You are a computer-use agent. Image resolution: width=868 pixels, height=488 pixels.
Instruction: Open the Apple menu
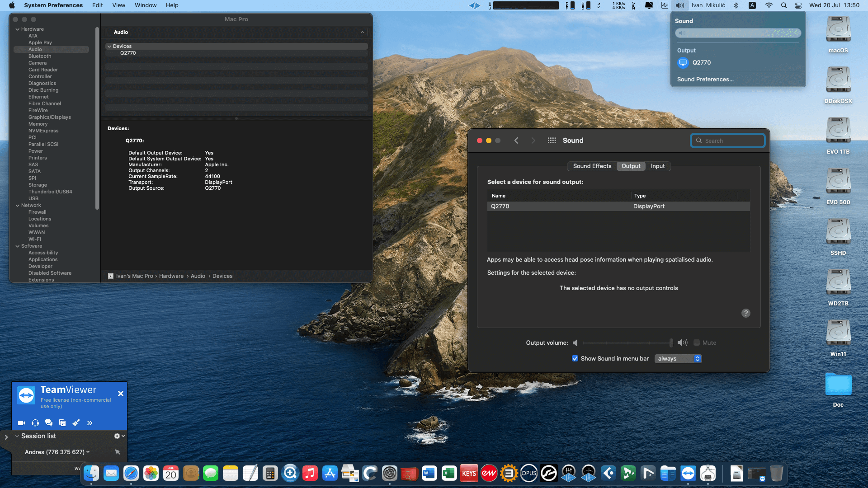click(12, 5)
